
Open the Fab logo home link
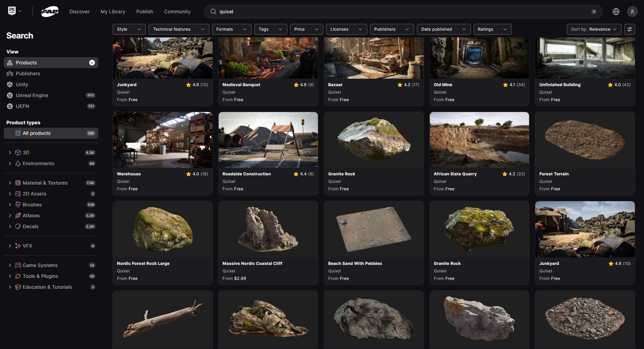pos(50,12)
